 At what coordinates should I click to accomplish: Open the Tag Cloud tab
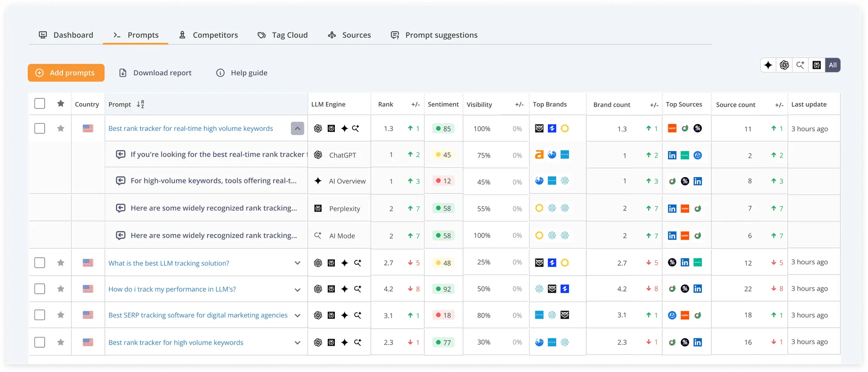[283, 35]
